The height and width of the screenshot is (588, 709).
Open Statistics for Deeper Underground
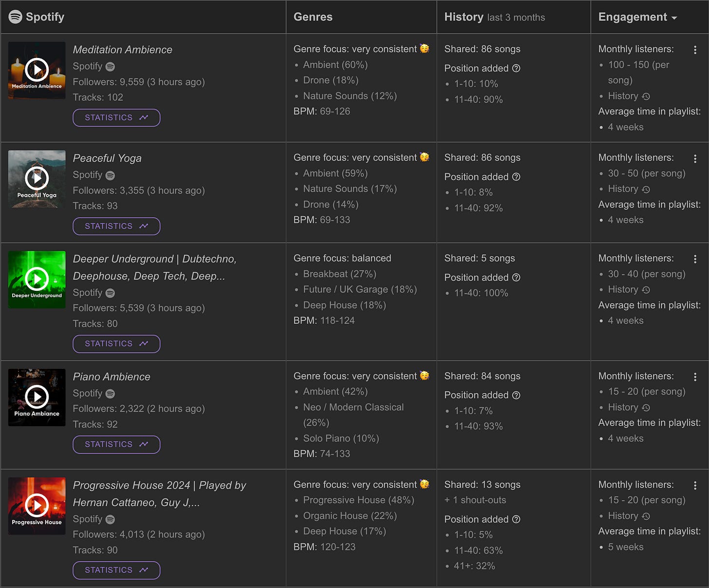[x=116, y=343]
